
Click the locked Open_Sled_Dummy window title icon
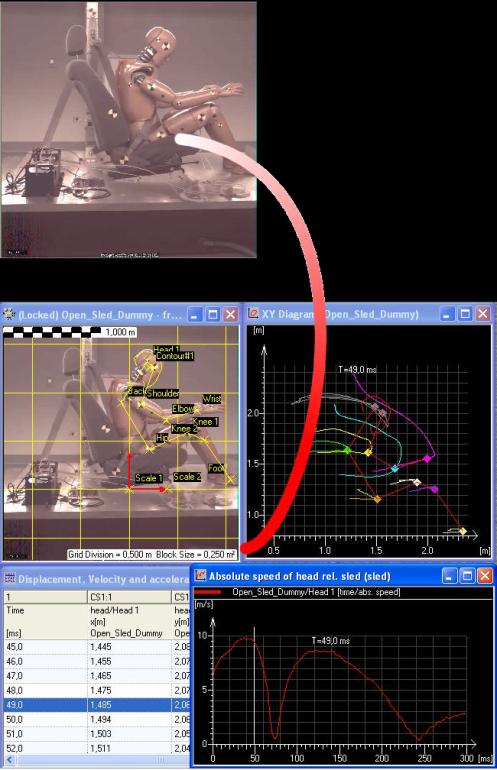click(9, 314)
